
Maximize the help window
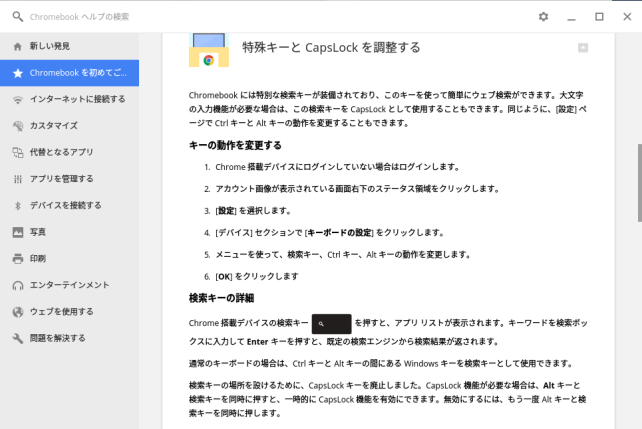pyautogui.click(x=599, y=17)
